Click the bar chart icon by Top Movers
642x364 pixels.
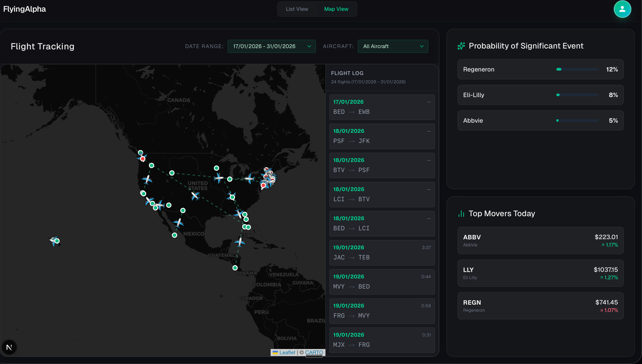click(461, 214)
